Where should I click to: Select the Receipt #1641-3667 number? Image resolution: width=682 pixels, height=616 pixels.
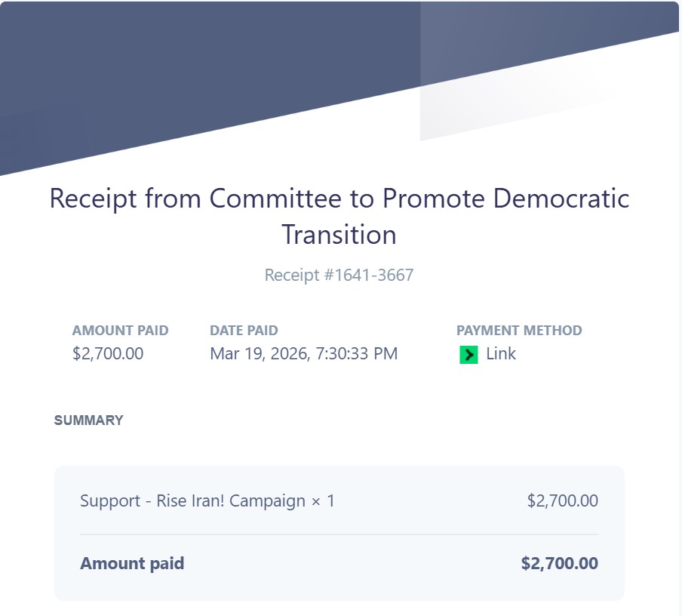[339, 275]
